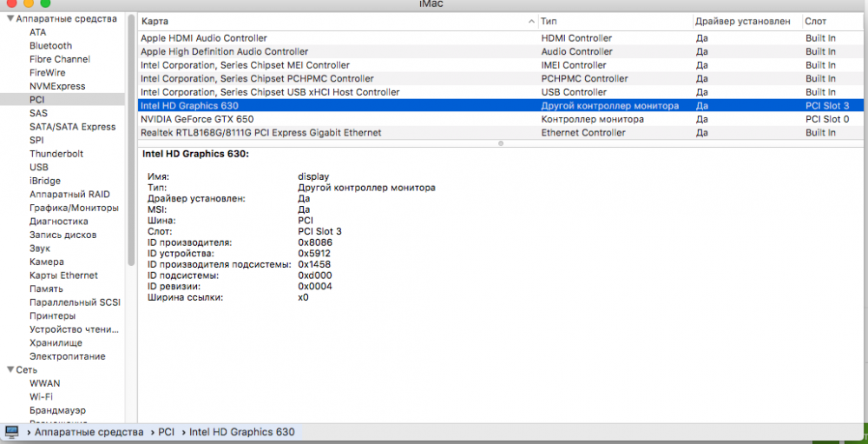Open Аппаратный RAID in the sidebar
Image resolution: width=868 pixels, height=444 pixels.
click(69, 194)
